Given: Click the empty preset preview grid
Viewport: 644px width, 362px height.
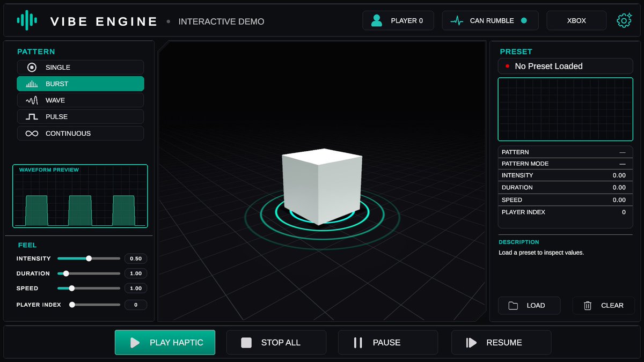Looking at the screenshot, I should tap(565, 109).
